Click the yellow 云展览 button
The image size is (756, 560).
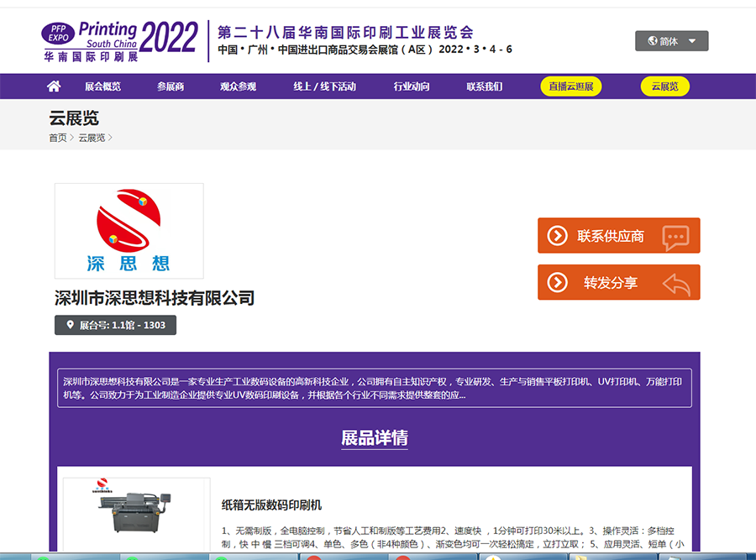coord(664,86)
